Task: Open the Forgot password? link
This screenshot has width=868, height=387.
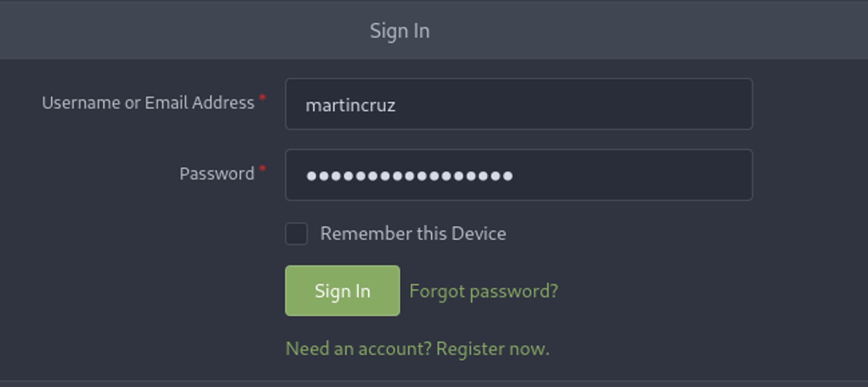Action: coord(483,291)
